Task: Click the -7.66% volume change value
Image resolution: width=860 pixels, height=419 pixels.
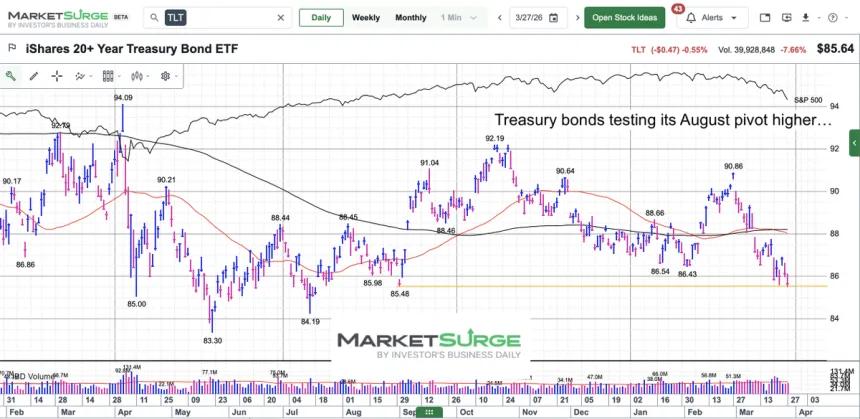Action: [793, 49]
